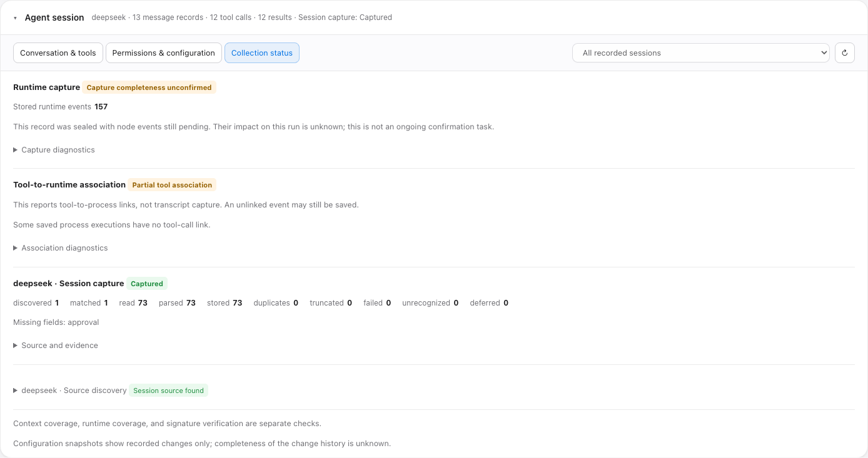Expand Capture diagnostics details
The width and height of the screenshot is (868, 458).
click(x=54, y=150)
